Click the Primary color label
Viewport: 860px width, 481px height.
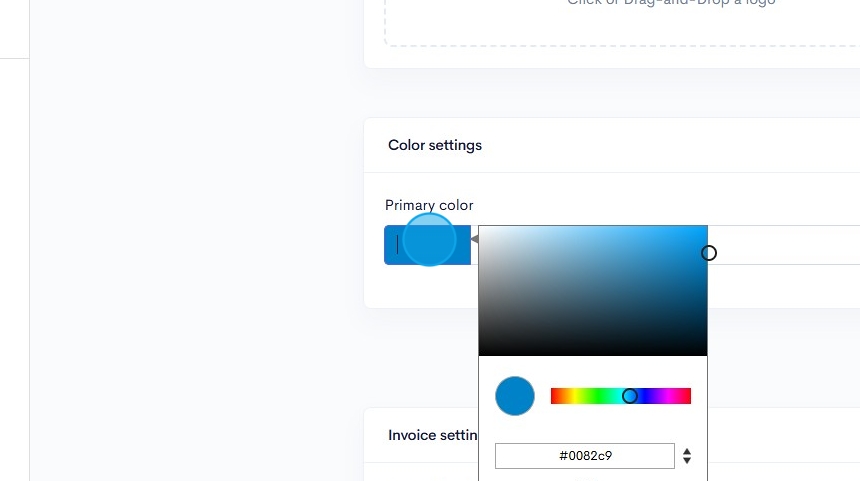pyautogui.click(x=429, y=205)
